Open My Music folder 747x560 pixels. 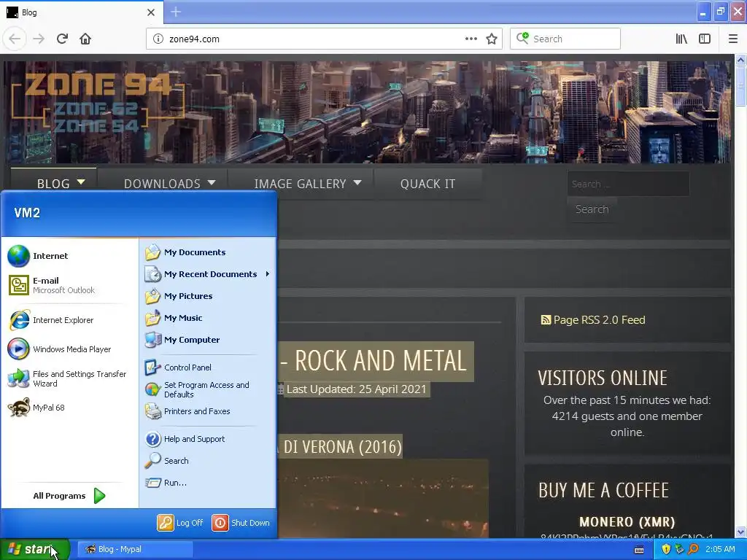pyautogui.click(x=207, y=318)
